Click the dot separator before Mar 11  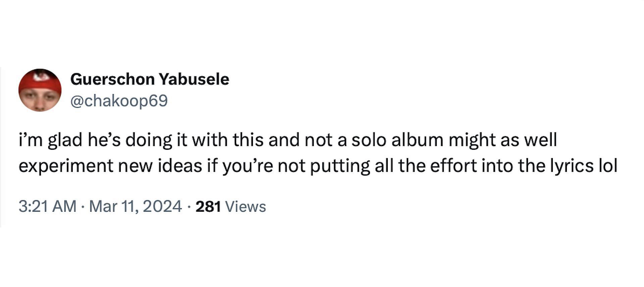(83, 207)
